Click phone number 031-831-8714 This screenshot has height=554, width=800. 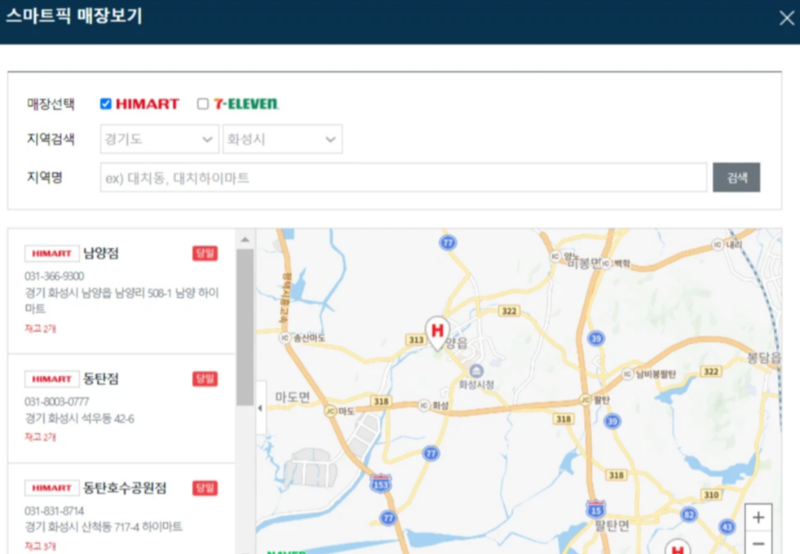point(55,511)
